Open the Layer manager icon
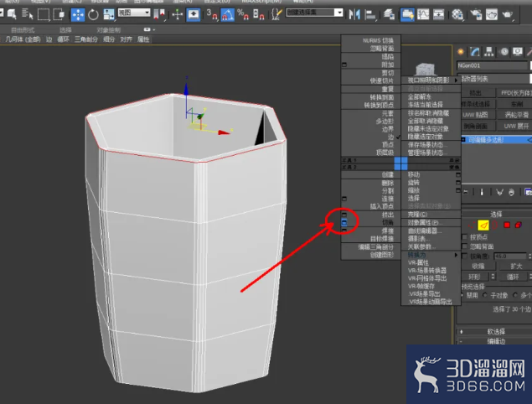 pyautogui.click(x=390, y=14)
